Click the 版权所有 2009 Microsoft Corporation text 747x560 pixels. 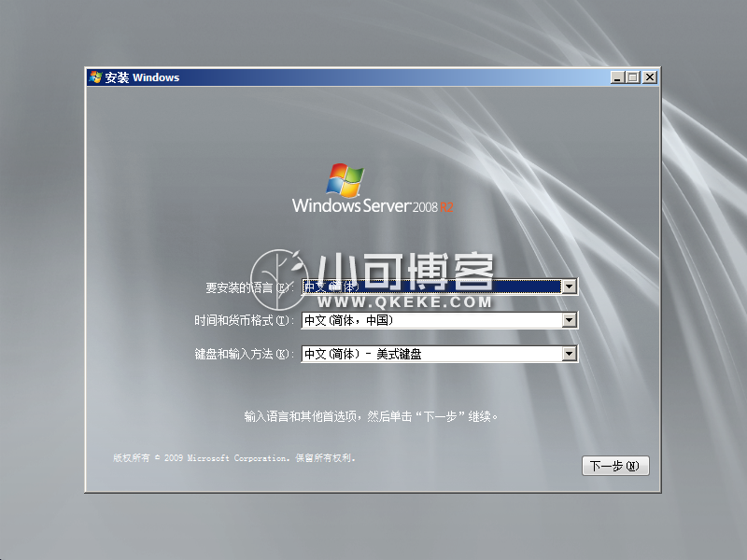click(234, 458)
